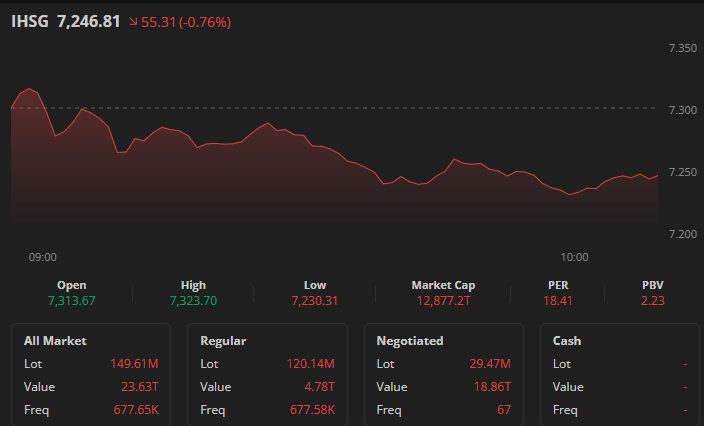The image size is (704, 426).
Task: Click the PBV value 2.23
Action: [652, 300]
